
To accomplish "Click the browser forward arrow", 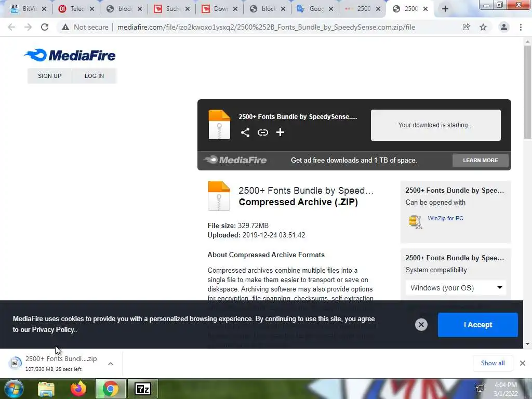I will (x=28, y=27).
